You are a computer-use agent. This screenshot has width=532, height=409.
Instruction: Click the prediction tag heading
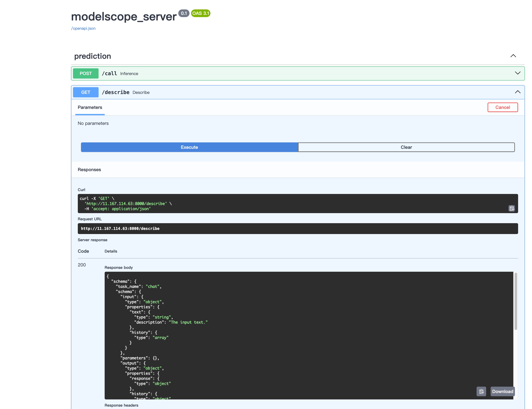click(x=93, y=56)
